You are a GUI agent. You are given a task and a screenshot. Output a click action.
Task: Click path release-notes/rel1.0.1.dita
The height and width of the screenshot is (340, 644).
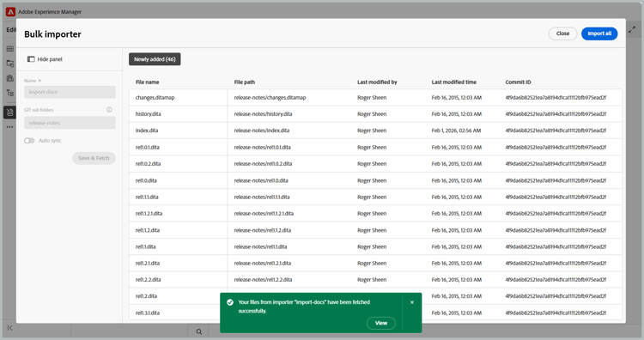(262, 147)
